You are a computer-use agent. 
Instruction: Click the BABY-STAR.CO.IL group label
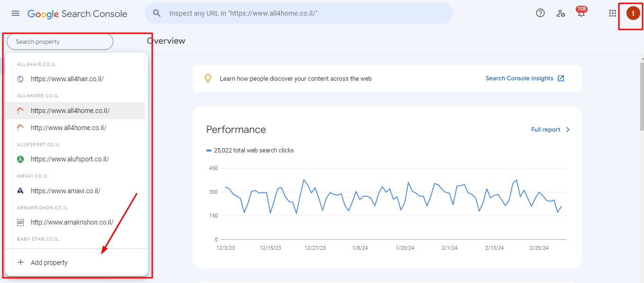click(x=38, y=239)
